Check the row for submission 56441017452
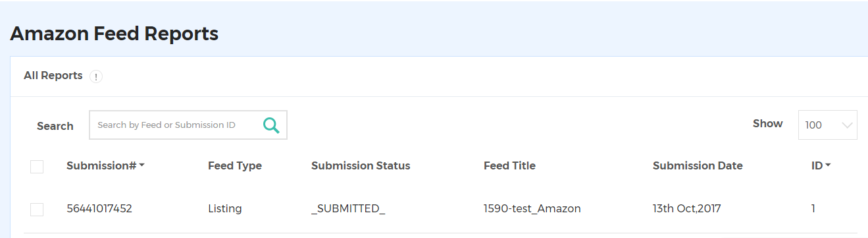The width and height of the screenshot is (868, 238). 37,209
